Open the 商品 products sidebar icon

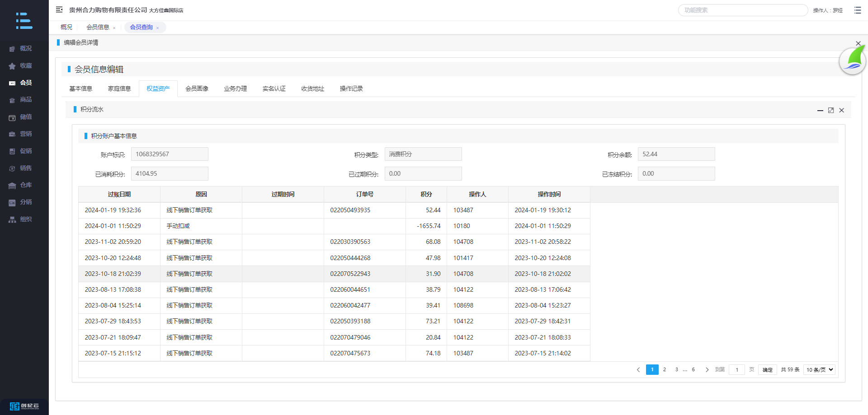coord(12,100)
